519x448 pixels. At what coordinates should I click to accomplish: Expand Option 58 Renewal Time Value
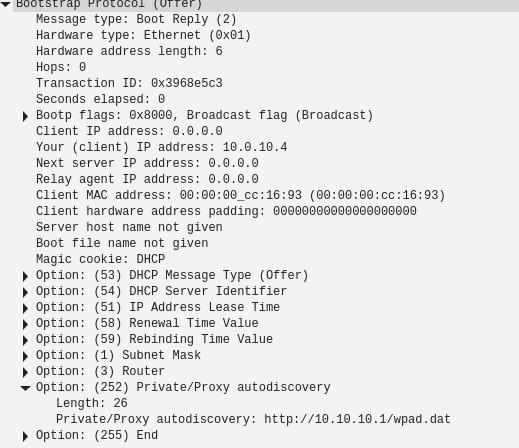[25, 324]
